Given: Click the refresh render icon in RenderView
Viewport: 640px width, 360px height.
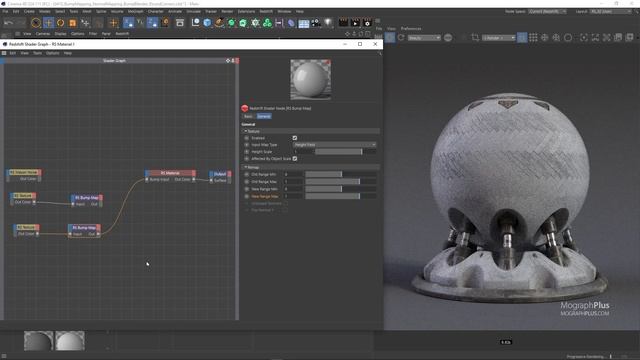Looking at the screenshot, I should click(401, 38).
